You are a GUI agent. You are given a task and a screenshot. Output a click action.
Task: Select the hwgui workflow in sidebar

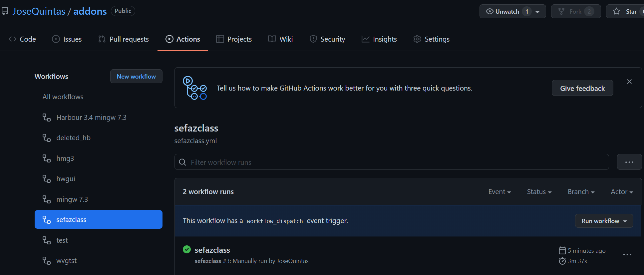[x=66, y=179]
